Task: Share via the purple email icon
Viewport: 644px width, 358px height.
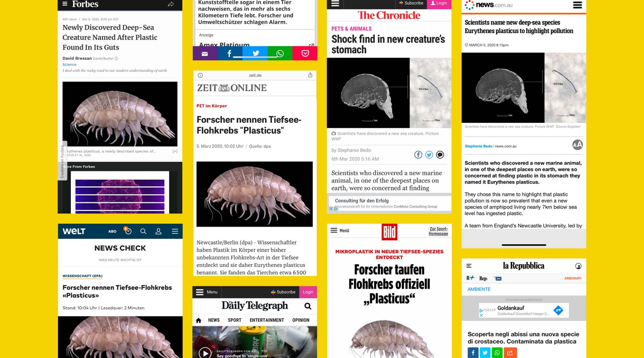Action: coord(205,54)
